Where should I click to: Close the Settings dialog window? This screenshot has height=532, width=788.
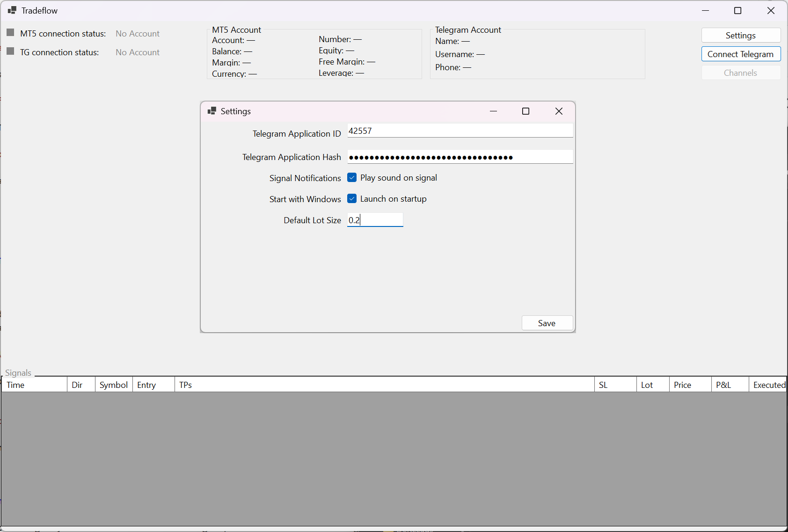(x=559, y=111)
